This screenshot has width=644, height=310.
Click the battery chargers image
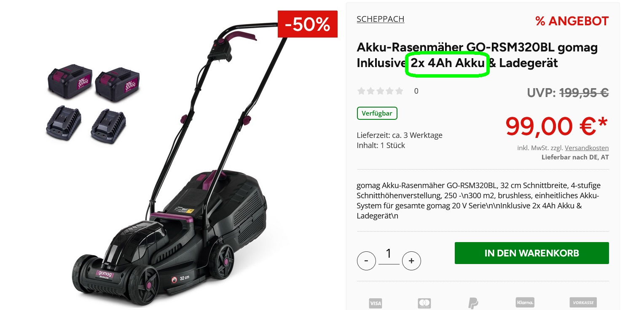tap(86, 123)
